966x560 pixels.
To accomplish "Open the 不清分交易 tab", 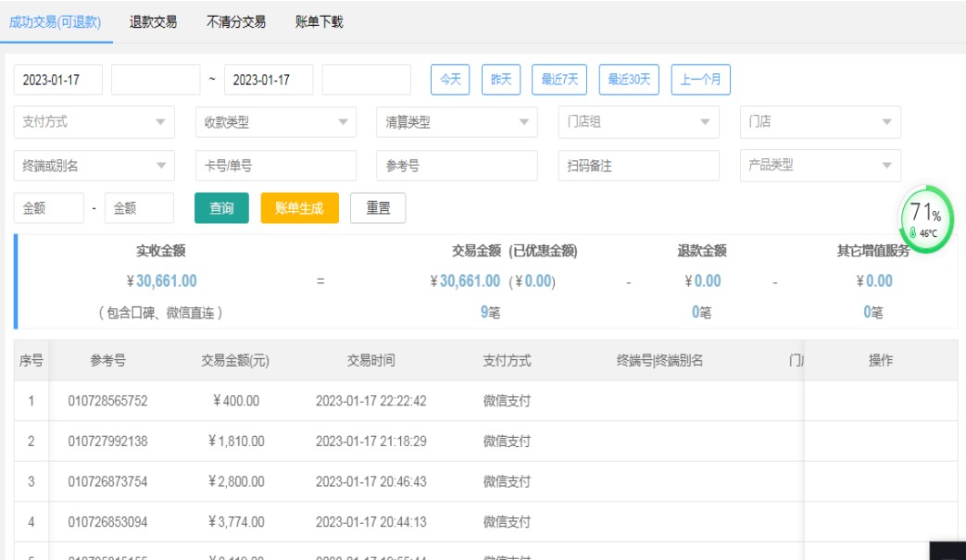I will pyautogui.click(x=235, y=21).
